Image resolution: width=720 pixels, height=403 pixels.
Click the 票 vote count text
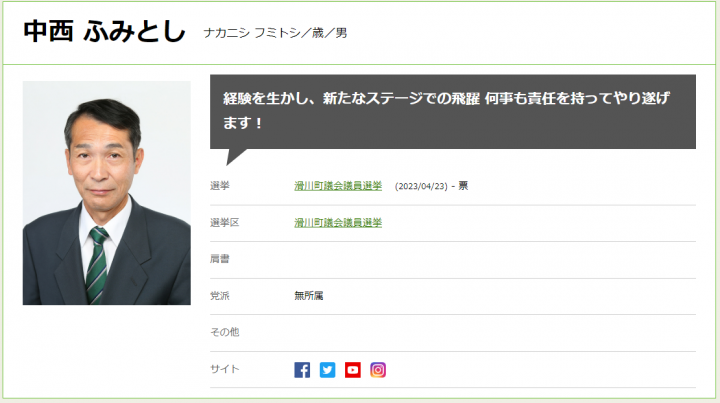[463, 186]
